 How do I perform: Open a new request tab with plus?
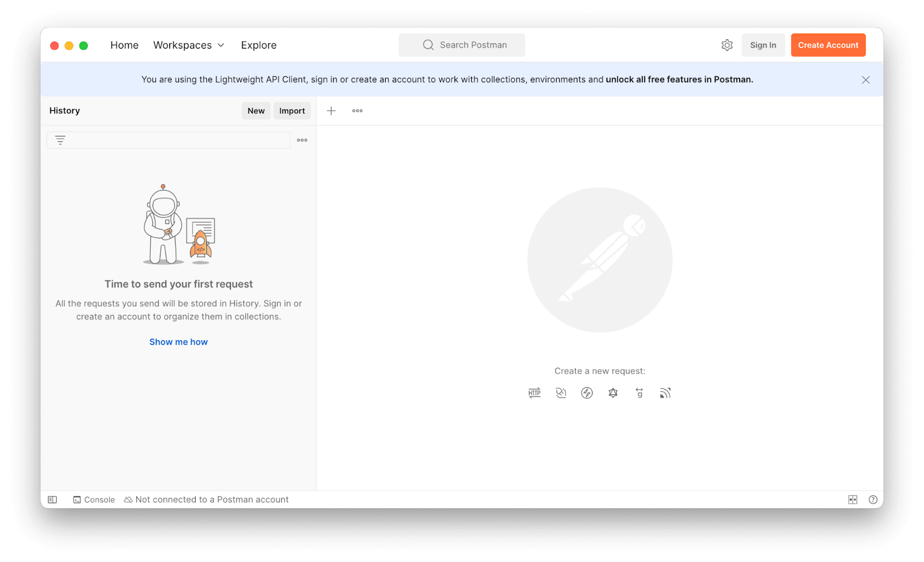[331, 111]
